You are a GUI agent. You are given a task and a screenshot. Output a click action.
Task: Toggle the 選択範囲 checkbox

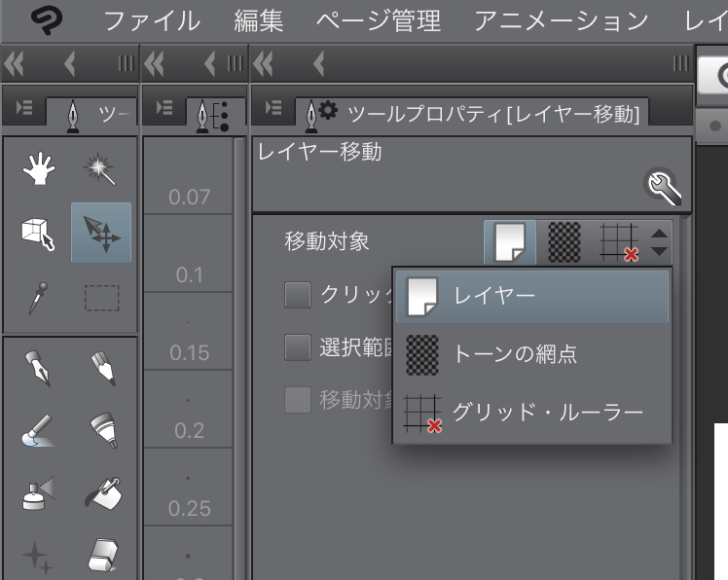298,347
